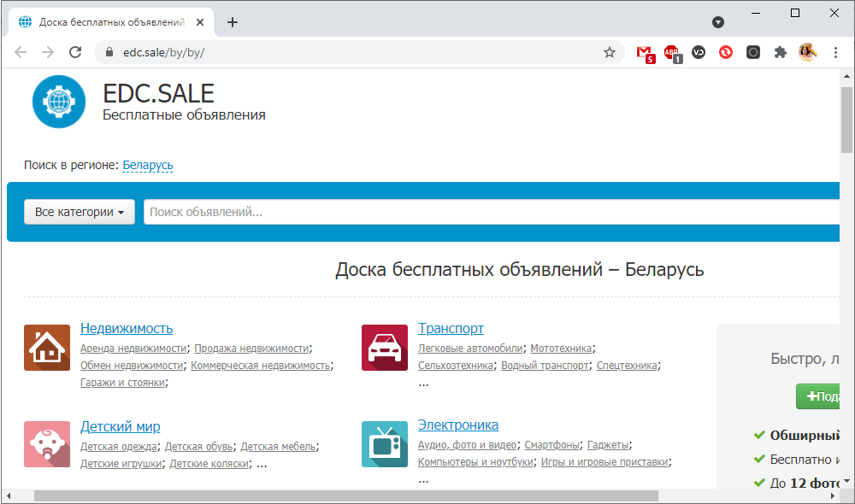Click the address bar showing edc.sale/by/by/

[x=342, y=52]
